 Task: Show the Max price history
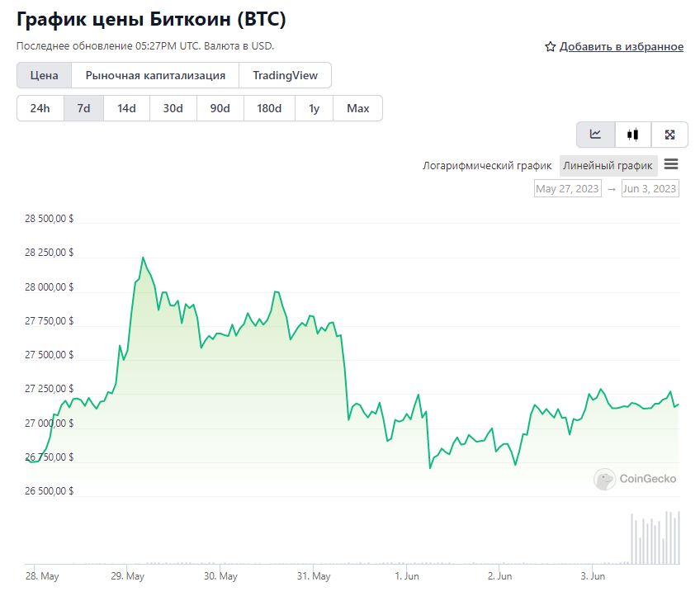(358, 108)
